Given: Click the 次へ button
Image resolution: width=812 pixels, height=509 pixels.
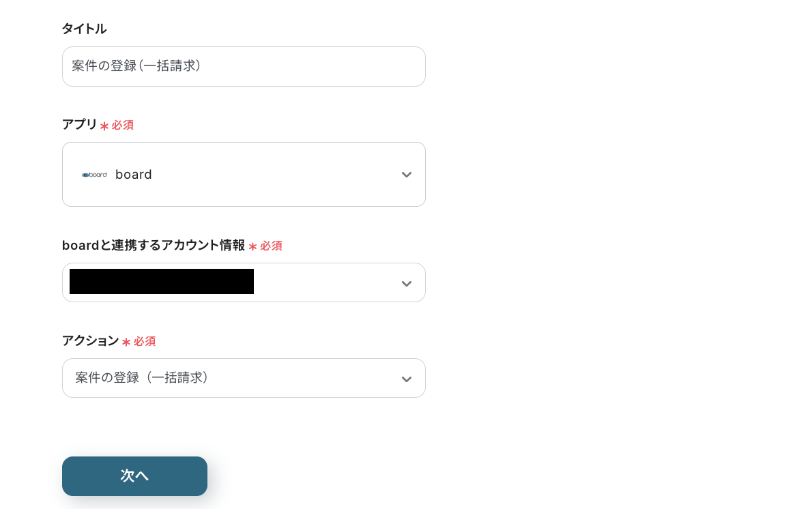Looking at the screenshot, I should point(134,476).
